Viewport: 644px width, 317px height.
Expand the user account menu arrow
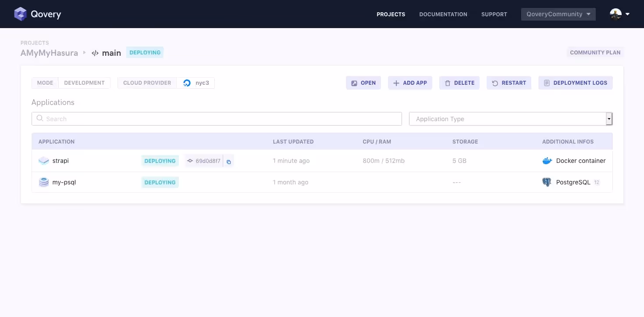tap(627, 14)
